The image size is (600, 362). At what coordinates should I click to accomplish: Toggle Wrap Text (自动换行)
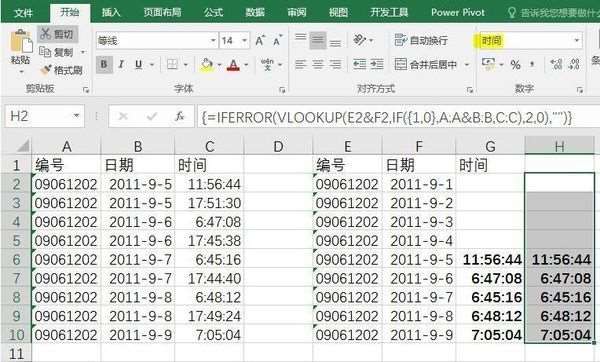[421, 40]
